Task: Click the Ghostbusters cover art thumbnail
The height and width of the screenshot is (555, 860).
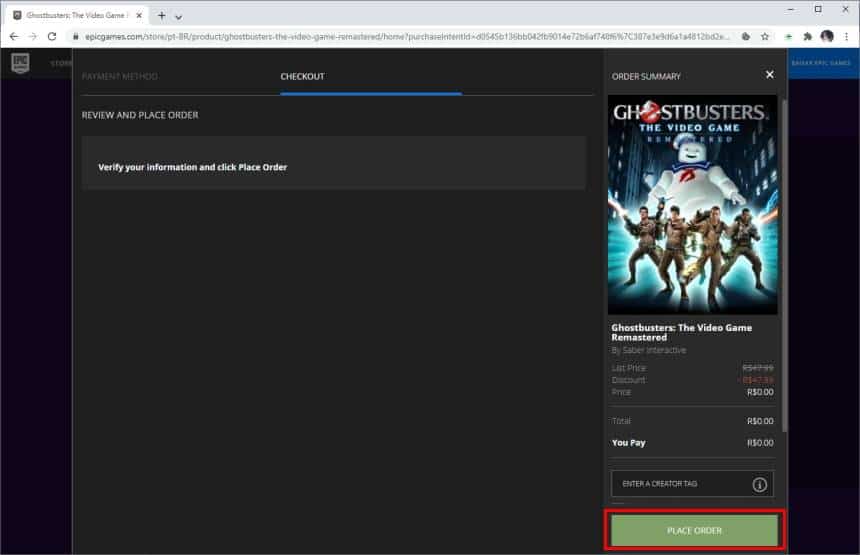Action: [692, 205]
